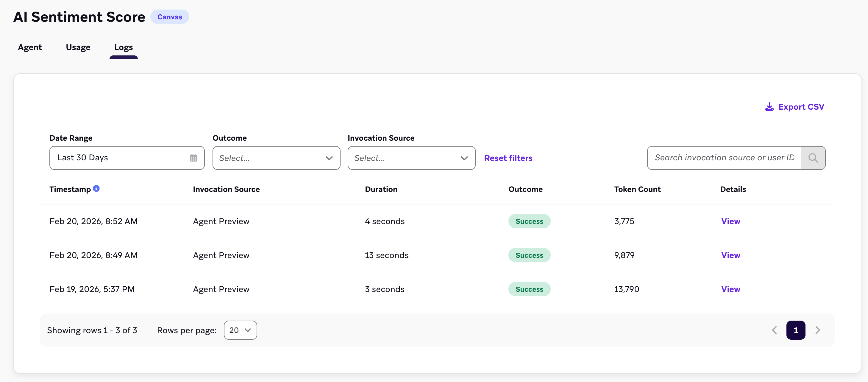This screenshot has height=382, width=868.
Task: Go to previous page arrow
Action: click(774, 330)
